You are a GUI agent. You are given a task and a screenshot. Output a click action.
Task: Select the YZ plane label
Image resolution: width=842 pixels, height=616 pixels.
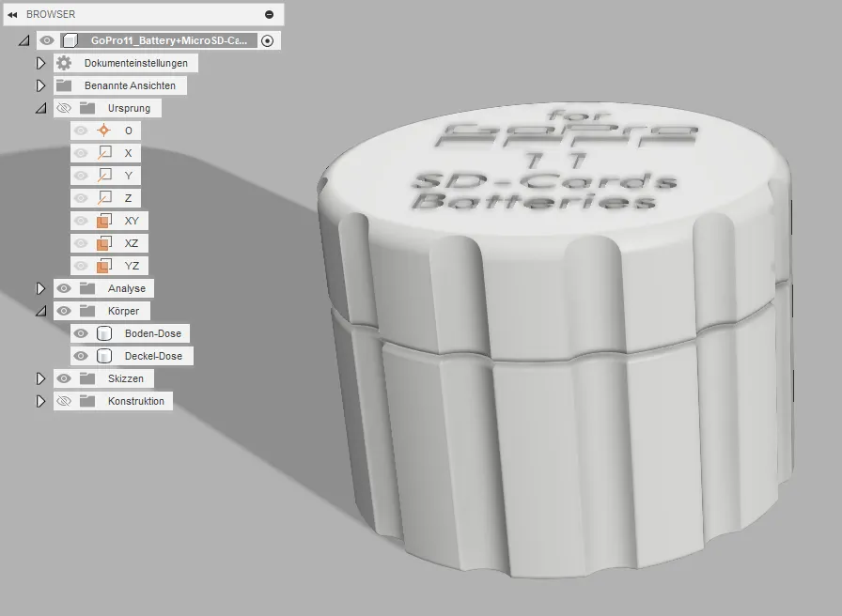[x=132, y=266]
